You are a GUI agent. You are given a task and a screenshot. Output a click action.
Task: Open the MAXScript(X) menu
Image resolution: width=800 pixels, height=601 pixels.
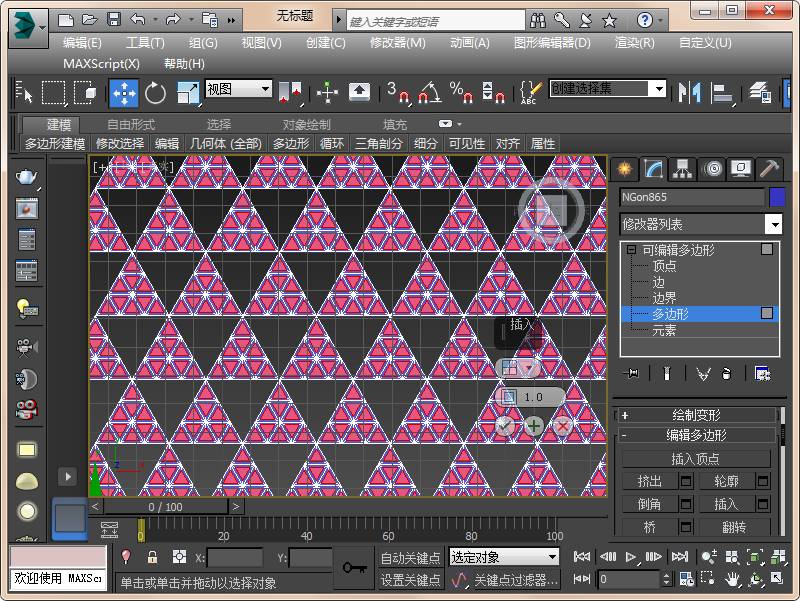tap(102, 64)
